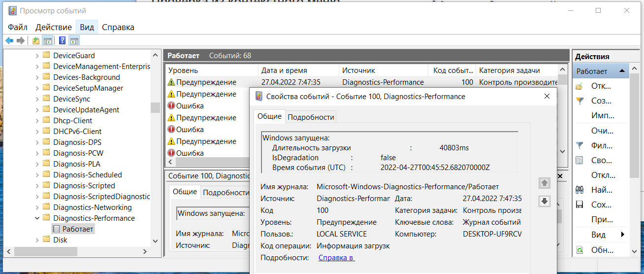Toggle the action pane toolbar icon
This screenshot has width=644, height=274.
click(74, 40)
